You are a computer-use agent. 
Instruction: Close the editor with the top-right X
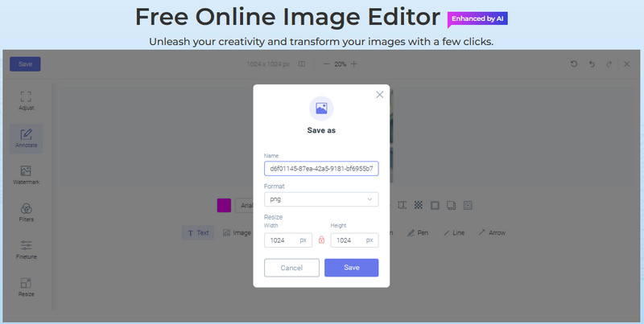(626, 64)
